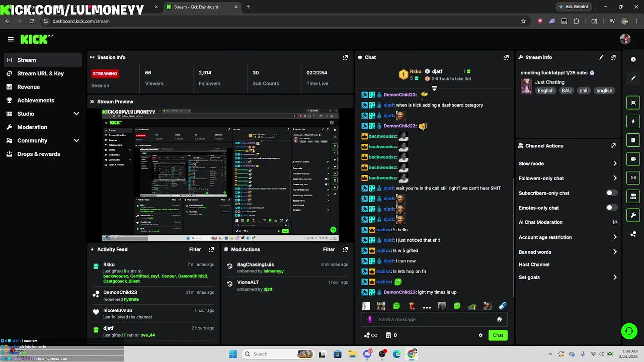644x362 pixels.
Task: Click the info icon in the right rail
Action: tap(633, 59)
